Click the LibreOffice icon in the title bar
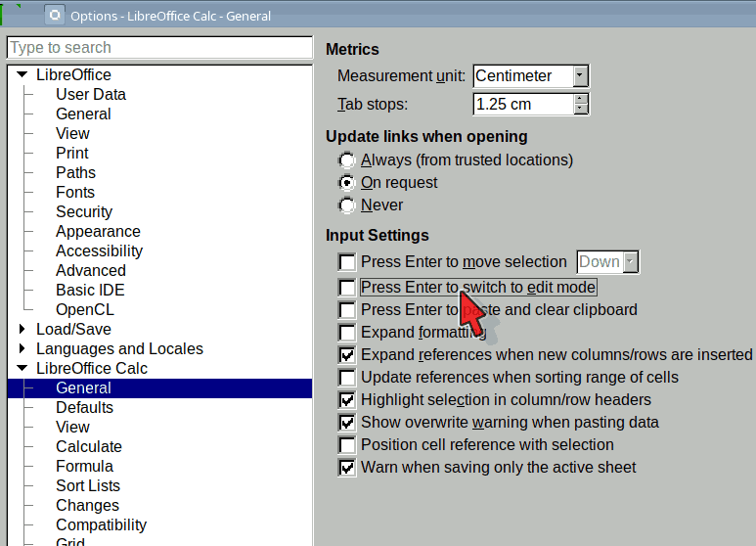 55,16
